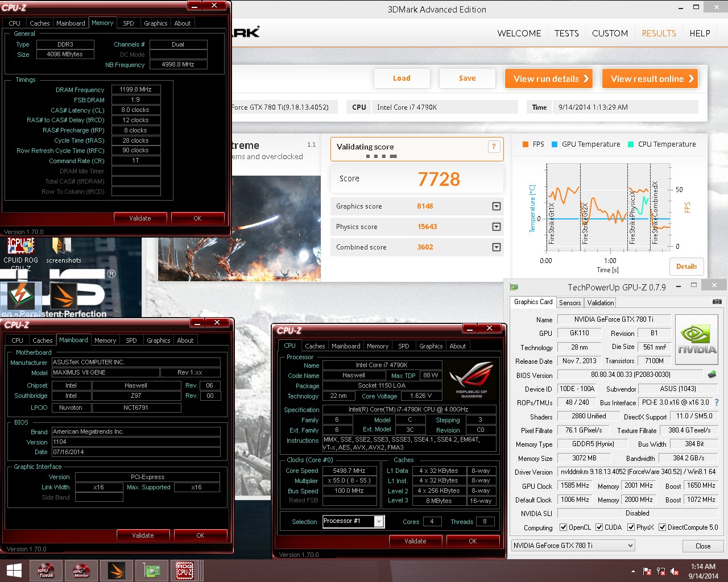Click the GPU-Z title bar icon
Screen dimensions: 728x582
pyautogui.click(x=514, y=287)
